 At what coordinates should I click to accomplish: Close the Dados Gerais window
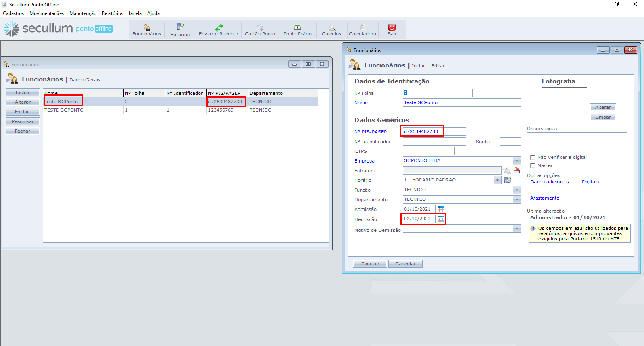click(x=322, y=64)
